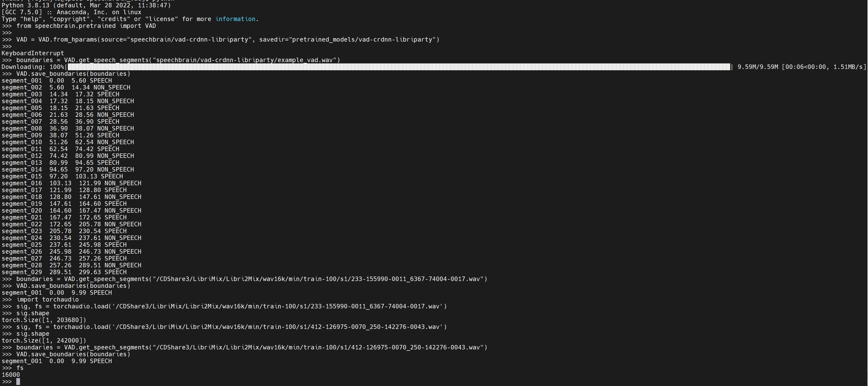
Task: Click the row segment_002 NON_SPEECH
Action: [66, 87]
